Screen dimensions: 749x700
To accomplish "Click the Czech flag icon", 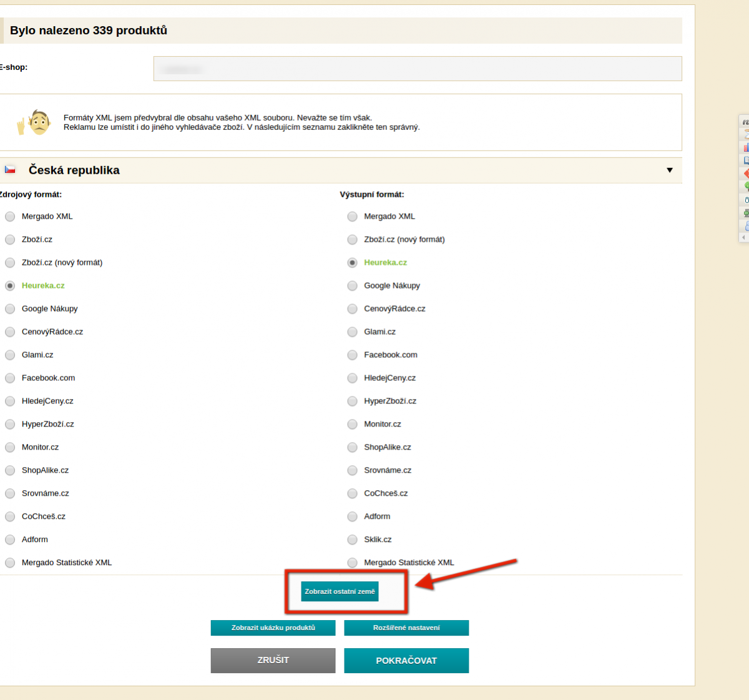I will click(10, 170).
